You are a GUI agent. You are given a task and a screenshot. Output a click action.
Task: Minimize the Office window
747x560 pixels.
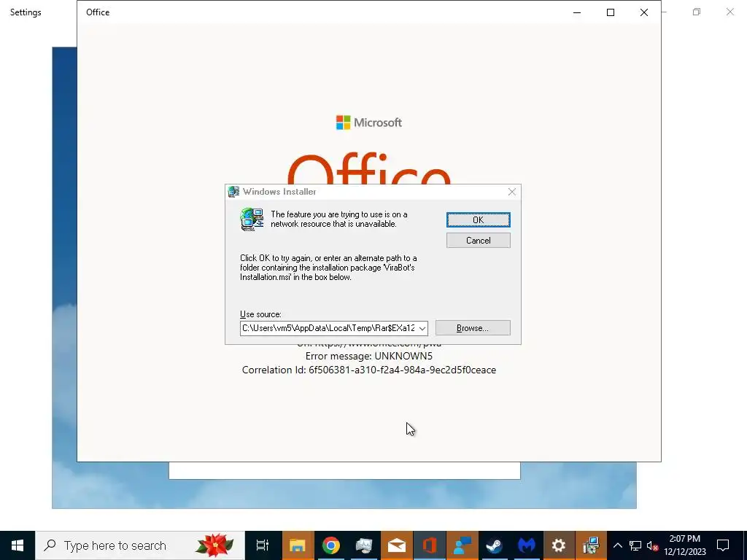(577, 12)
